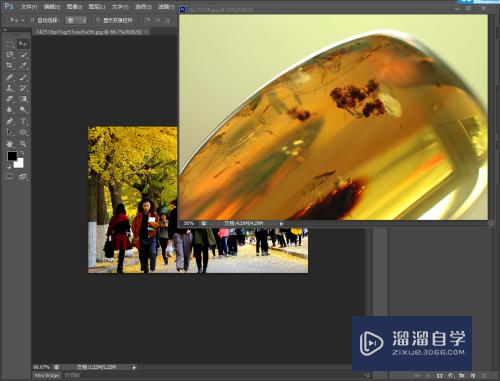Open the auto-select group/layer dropdown
The width and height of the screenshot is (500, 381).
(76, 20)
